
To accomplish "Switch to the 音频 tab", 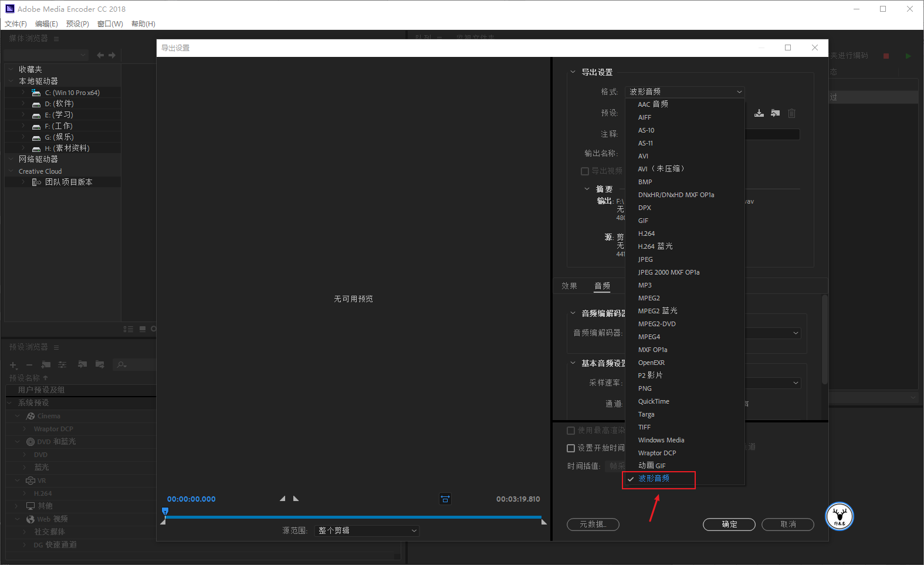I will 602,286.
